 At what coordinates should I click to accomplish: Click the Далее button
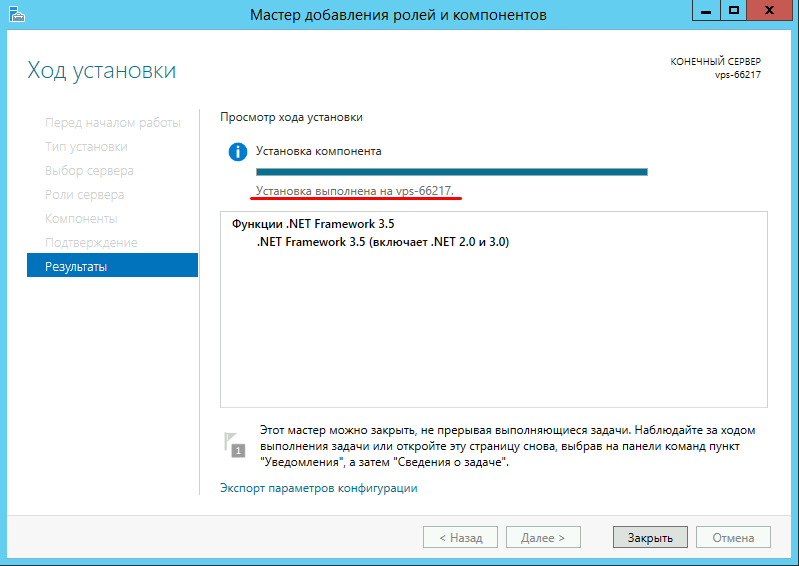(543, 537)
